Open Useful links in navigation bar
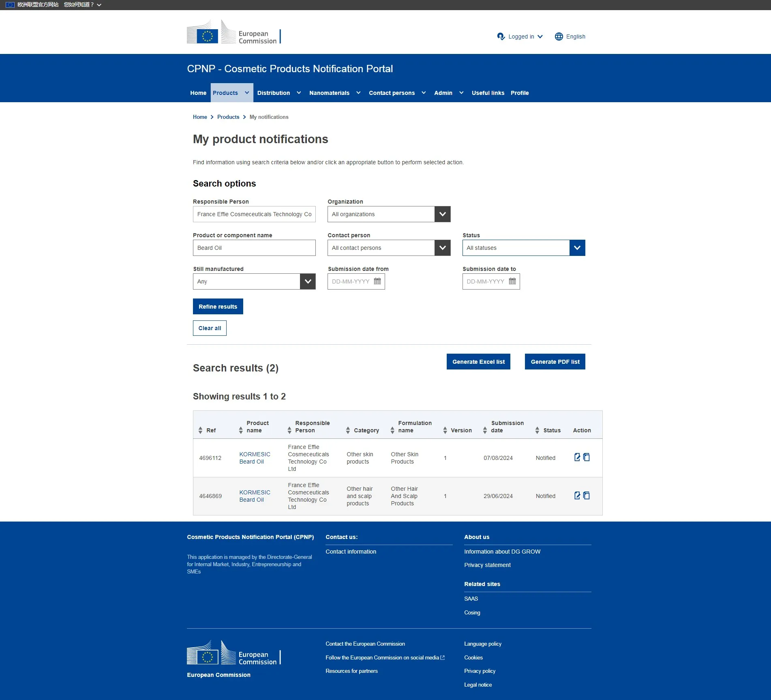 488,93
